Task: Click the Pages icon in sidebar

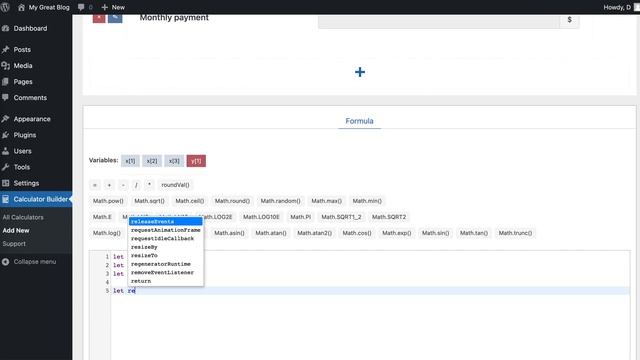Action: point(6,82)
